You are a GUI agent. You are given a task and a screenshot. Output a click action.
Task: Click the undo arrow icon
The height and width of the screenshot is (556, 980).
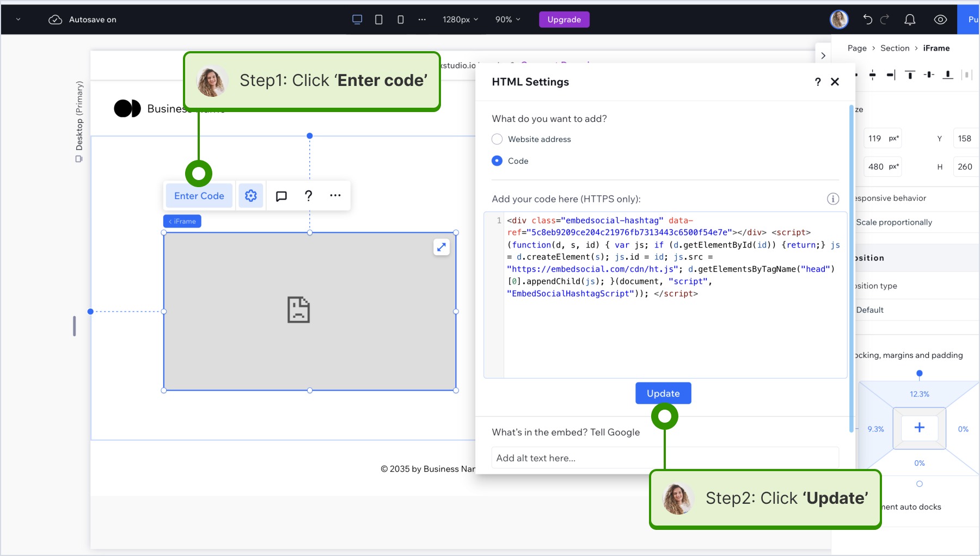pyautogui.click(x=867, y=20)
